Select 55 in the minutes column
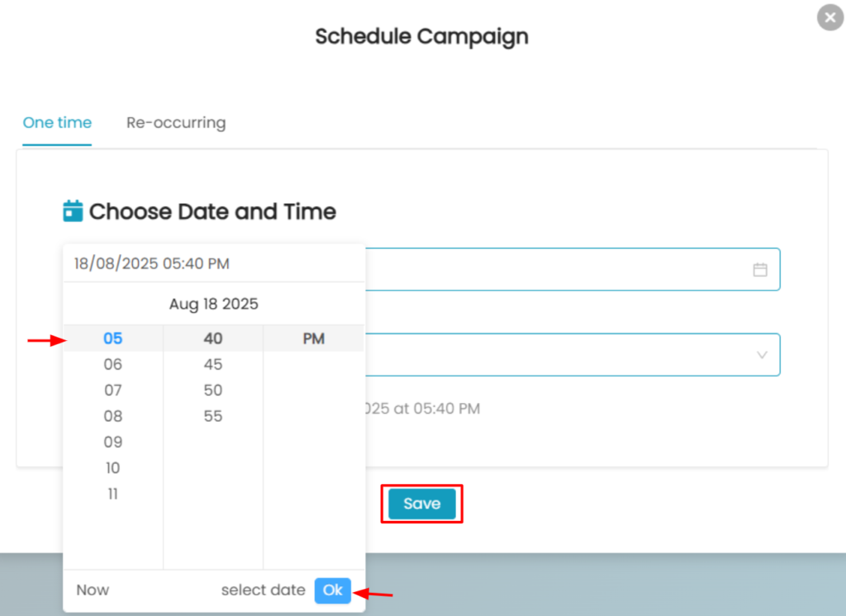846x616 pixels. (x=213, y=416)
